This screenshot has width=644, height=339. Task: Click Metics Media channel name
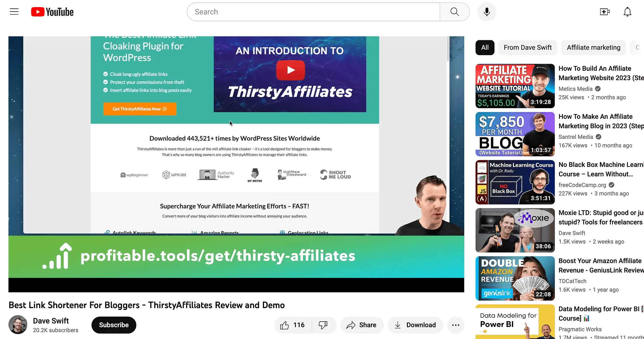click(x=575, y=89)
